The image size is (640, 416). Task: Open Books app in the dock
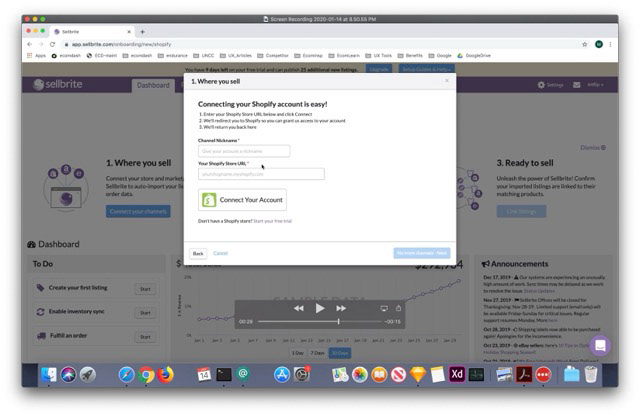tap(379, 374)
